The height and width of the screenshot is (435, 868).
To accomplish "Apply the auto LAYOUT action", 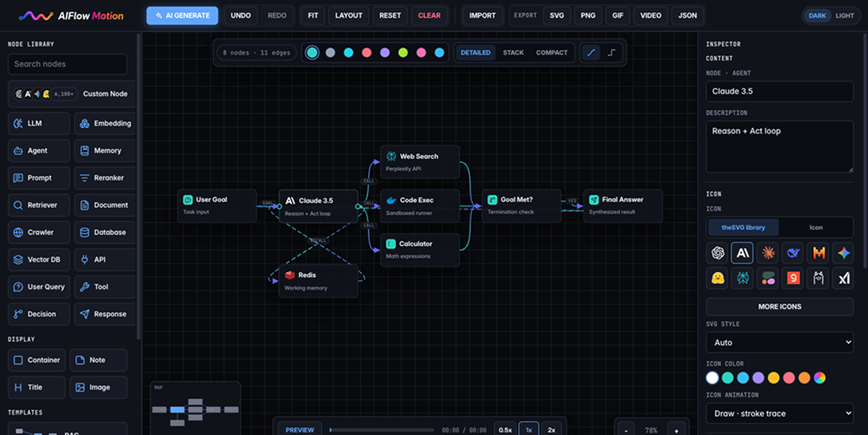I will 349,16.
